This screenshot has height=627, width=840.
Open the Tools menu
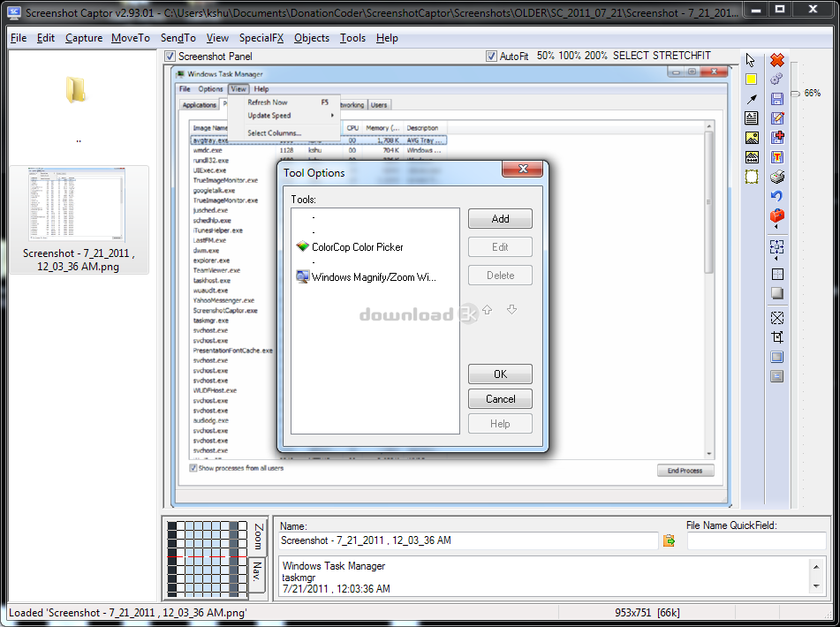(353, 38)
